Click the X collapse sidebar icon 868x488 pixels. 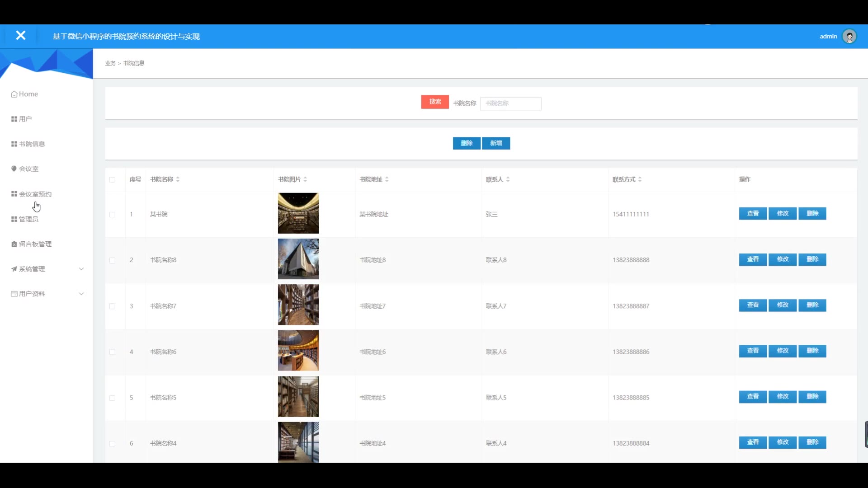pos(20,35)
